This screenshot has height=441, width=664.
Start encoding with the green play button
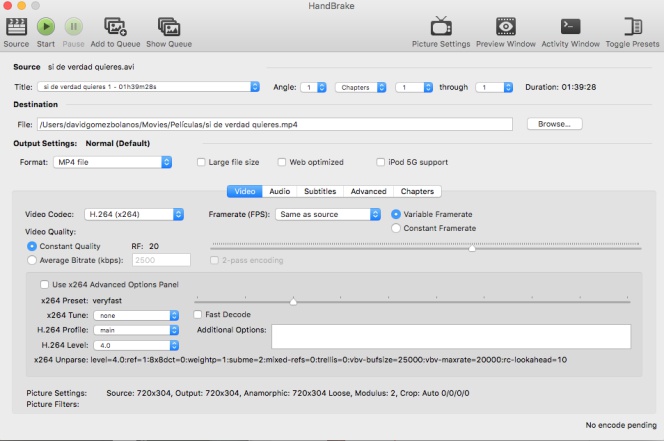coord(46,27)
